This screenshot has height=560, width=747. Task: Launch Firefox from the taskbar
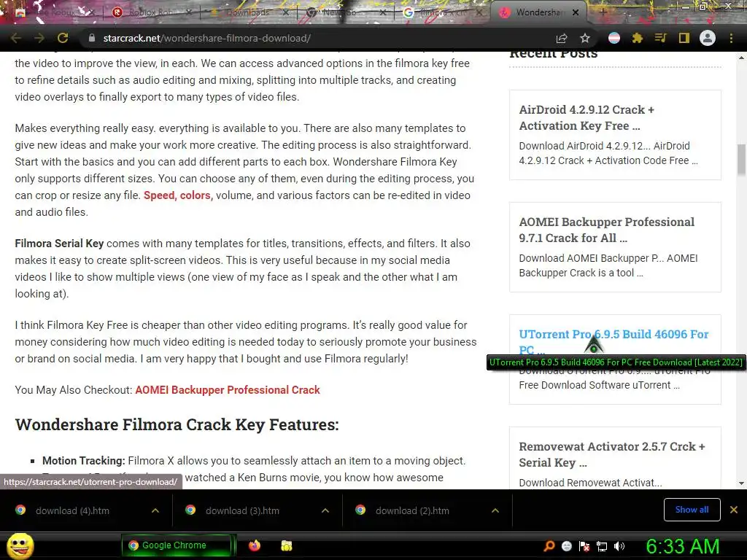pyautogui.click(x=255, y=545)
